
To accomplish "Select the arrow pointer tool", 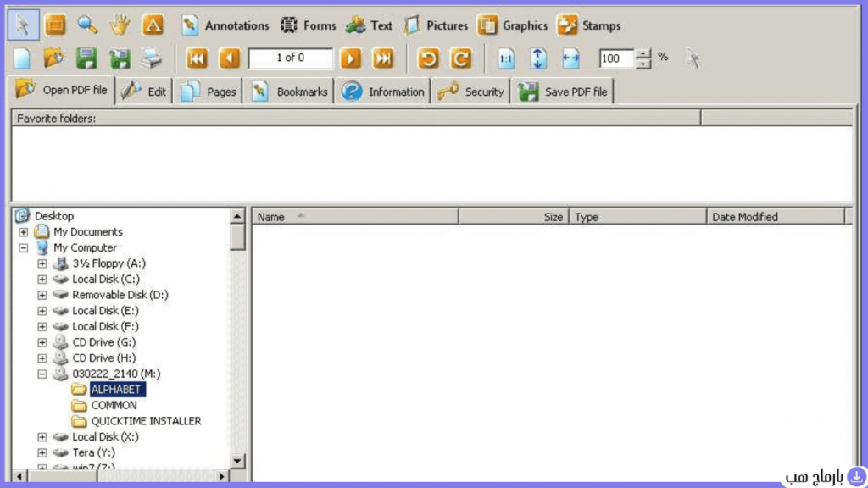I will (23, 25).
